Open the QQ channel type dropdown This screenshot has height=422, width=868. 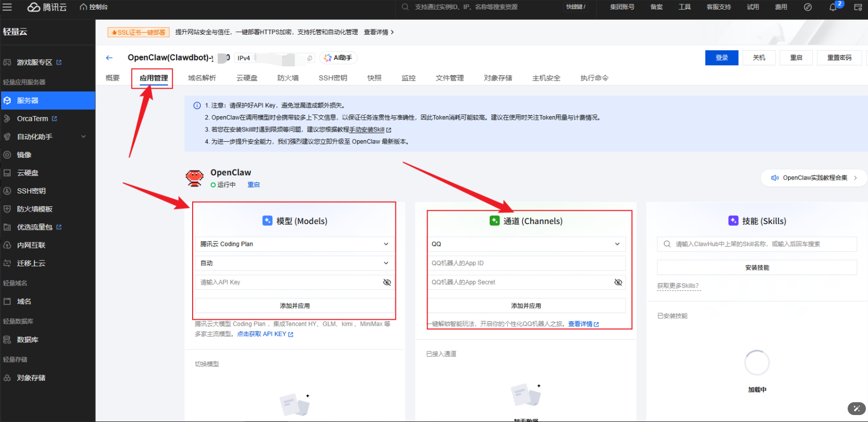[526, 244]
